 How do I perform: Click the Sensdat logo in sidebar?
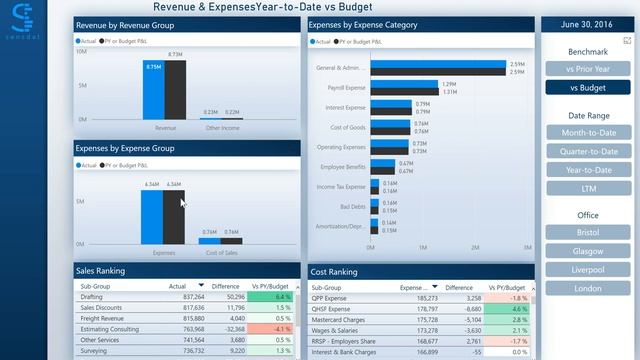(22, 20)
